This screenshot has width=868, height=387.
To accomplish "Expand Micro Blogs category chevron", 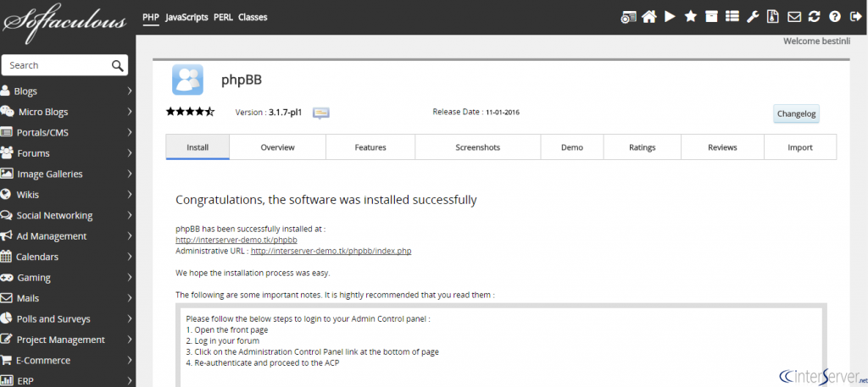I will [129, 111].
